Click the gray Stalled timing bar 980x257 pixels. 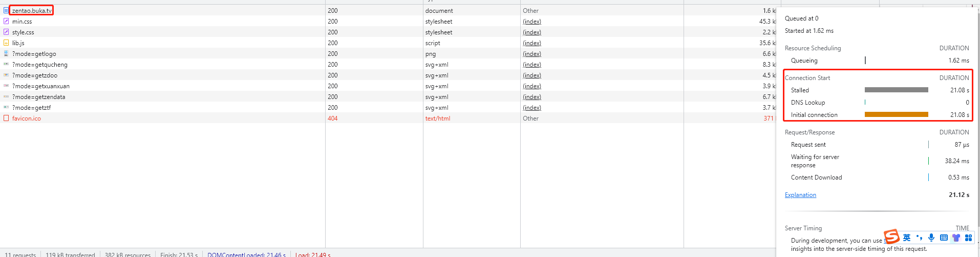(x=896, y=90)
